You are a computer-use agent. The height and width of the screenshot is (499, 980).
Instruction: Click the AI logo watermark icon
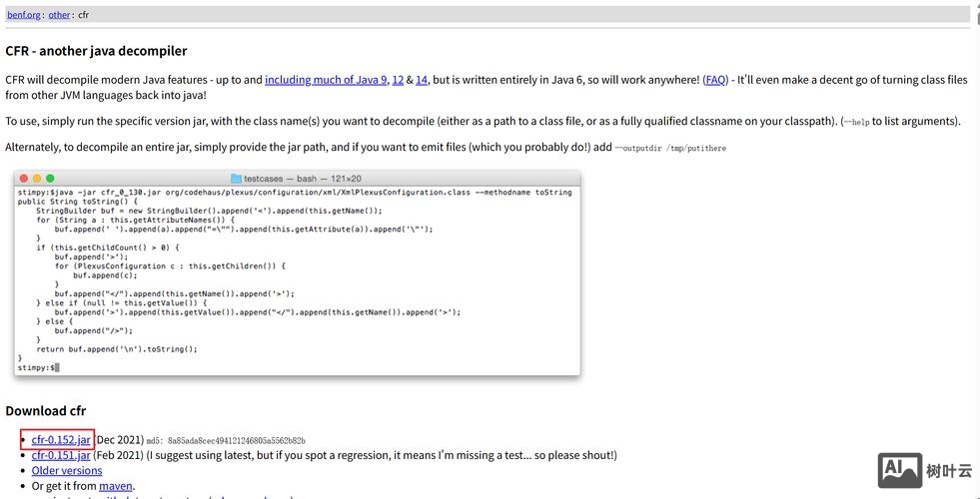tap(899, 470)
